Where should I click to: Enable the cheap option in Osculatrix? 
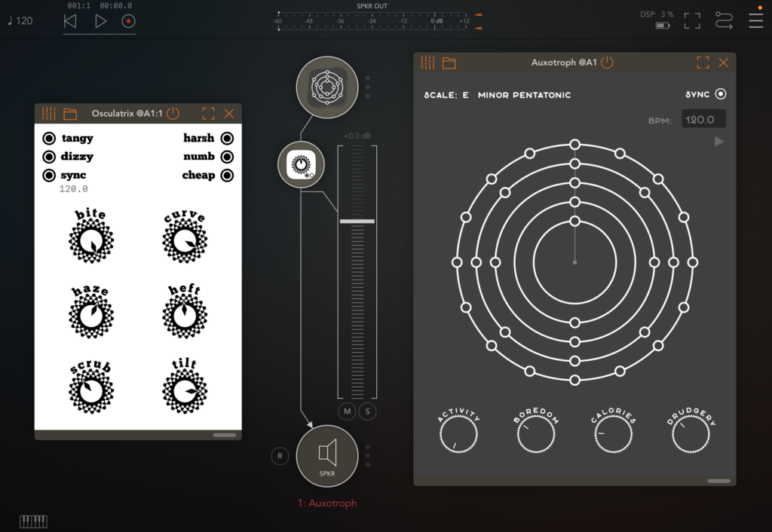click(228, 175)
